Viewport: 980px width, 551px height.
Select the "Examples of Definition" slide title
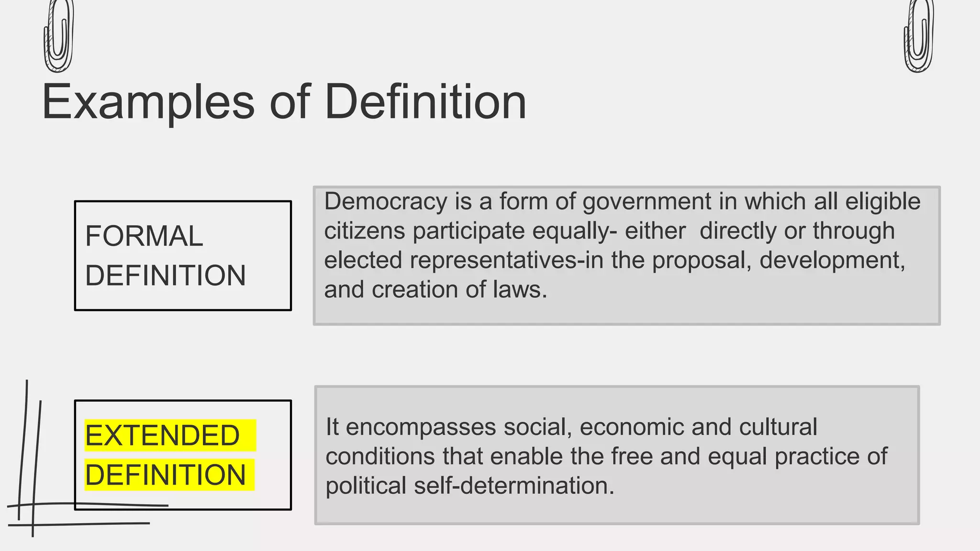coord(284,102)
